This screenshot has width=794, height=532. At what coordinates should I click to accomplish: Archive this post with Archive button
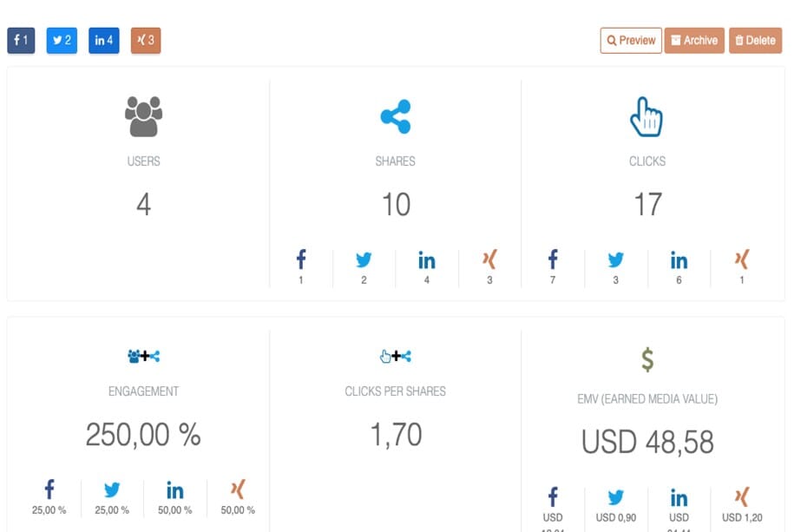point(694,40)
